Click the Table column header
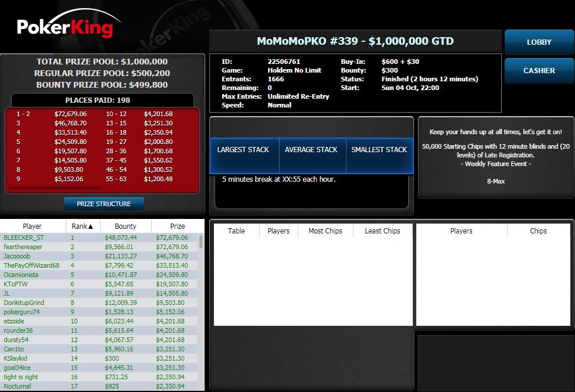This screenshot has height=392, width=575. pos(236,231)
